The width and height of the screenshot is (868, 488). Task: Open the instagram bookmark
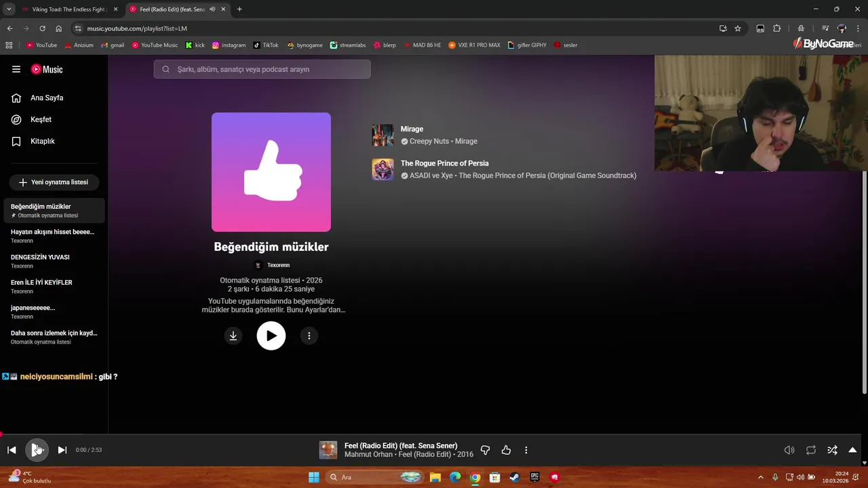(229, 45)
